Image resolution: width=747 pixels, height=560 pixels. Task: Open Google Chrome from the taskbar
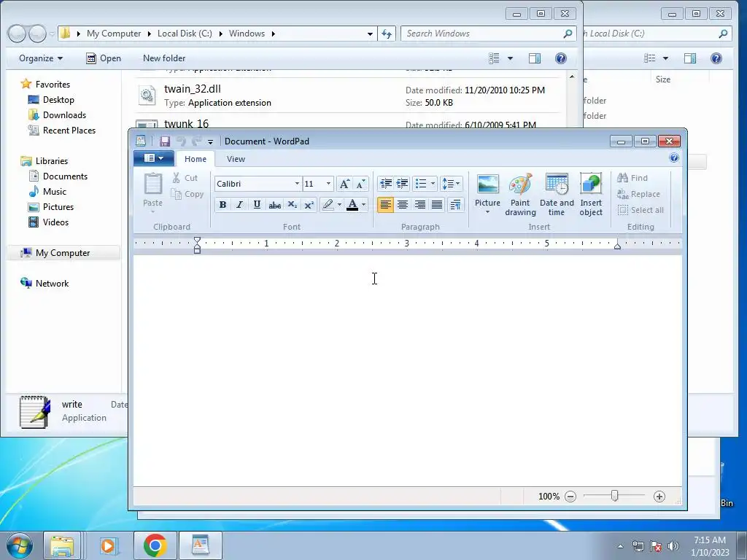pyautogui.click(x=155, y=545)
